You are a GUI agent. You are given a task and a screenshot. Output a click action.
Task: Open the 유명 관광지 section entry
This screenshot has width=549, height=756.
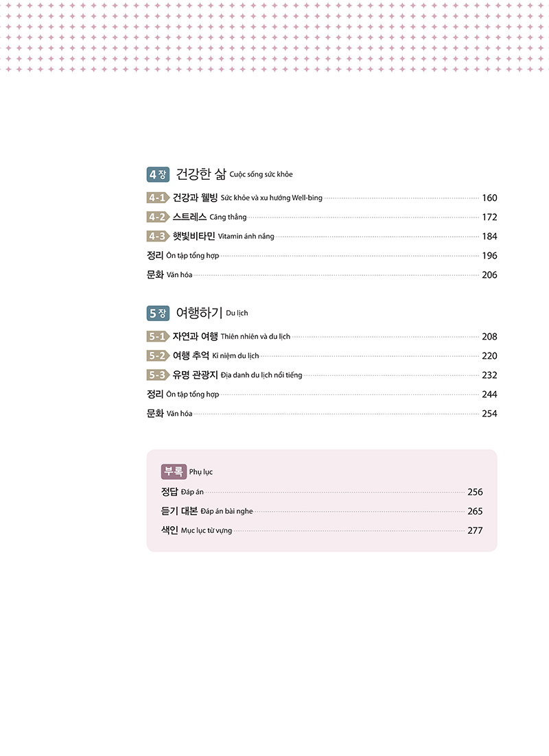(x=196, y=375)
